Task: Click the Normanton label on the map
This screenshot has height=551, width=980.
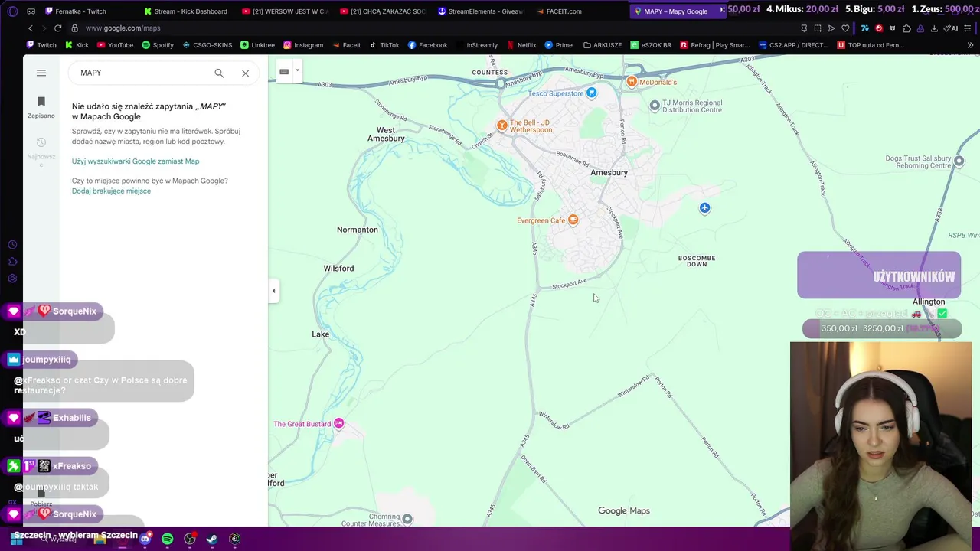Action: point(358,230)
